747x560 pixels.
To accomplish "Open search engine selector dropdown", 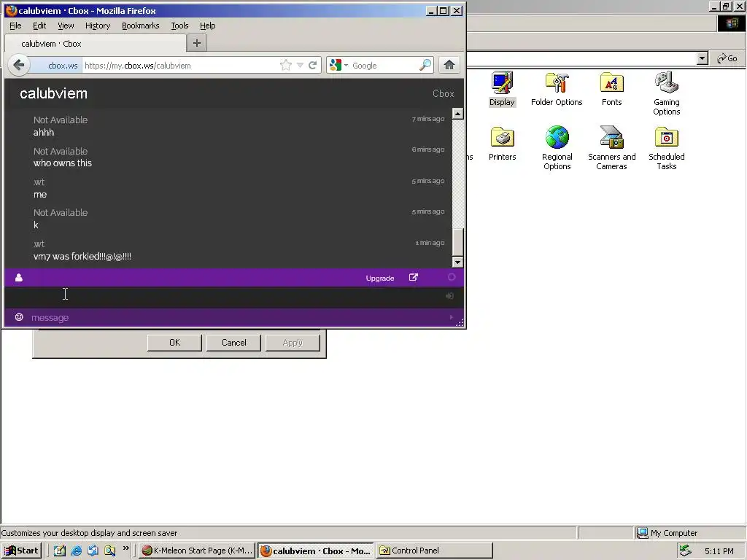I will tap(347, 65).
